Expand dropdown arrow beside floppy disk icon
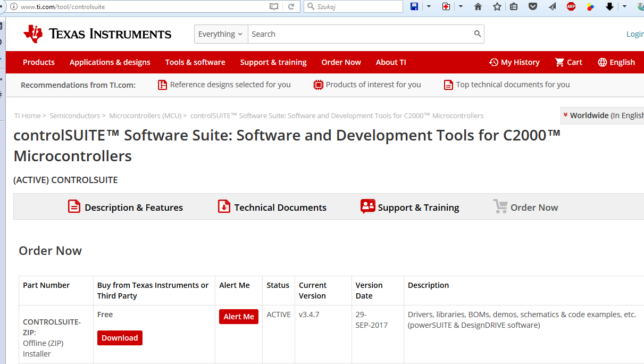Screen dimensions: 644x364 coord(429,6)
